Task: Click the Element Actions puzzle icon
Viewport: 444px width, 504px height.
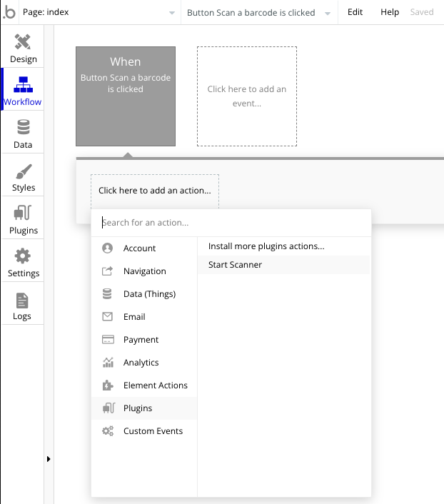Action: pos(108,385)
